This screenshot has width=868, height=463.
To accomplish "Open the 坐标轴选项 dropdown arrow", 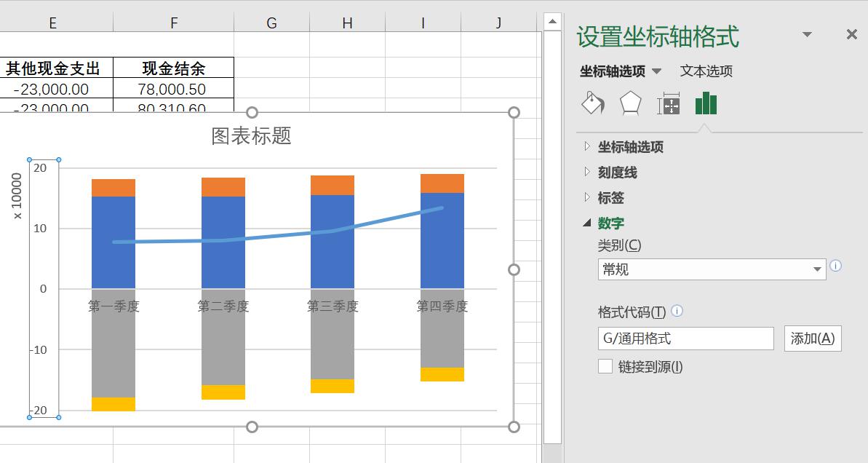I will pos(656,71).
